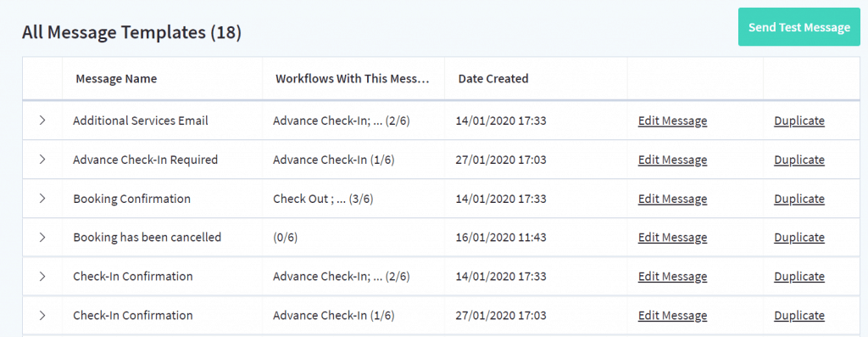
Task: Duplicate the Booking Confirmation template
Action: point(799,199)
